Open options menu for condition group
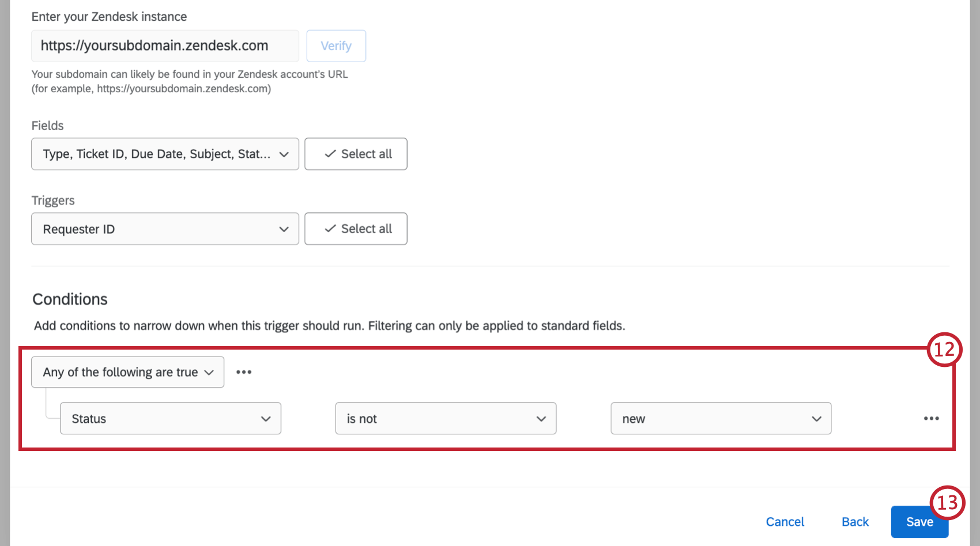Screen dimensions: 980x546 click(x=244, y=372)
